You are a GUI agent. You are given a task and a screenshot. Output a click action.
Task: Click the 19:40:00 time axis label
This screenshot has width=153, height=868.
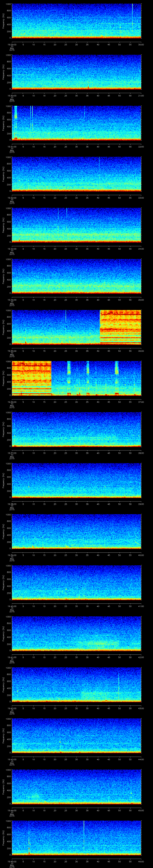click(12, 606)
